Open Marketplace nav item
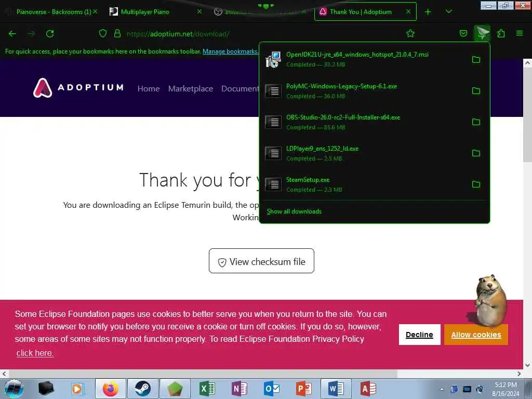The width and height of the screenshot is (532, 399). click(x=191, y=88)
